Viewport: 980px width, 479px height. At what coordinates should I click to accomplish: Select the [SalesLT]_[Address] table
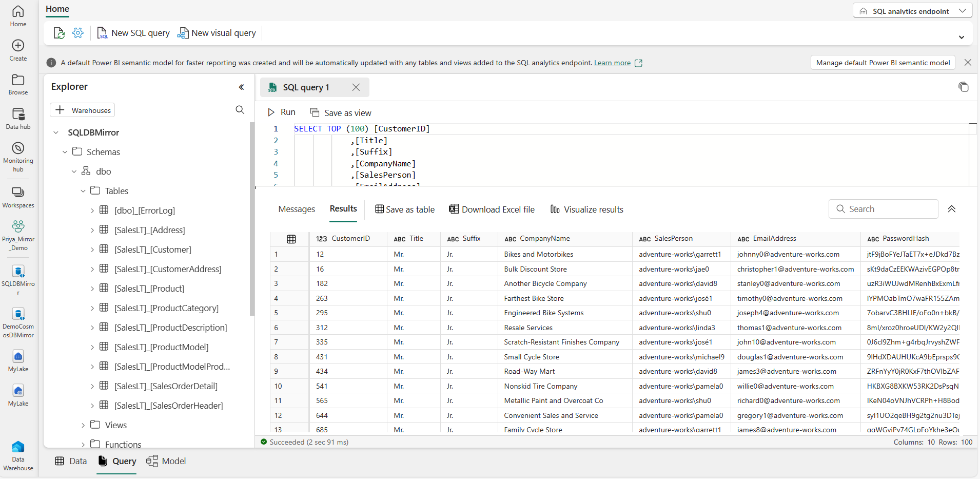coord(149,230)
